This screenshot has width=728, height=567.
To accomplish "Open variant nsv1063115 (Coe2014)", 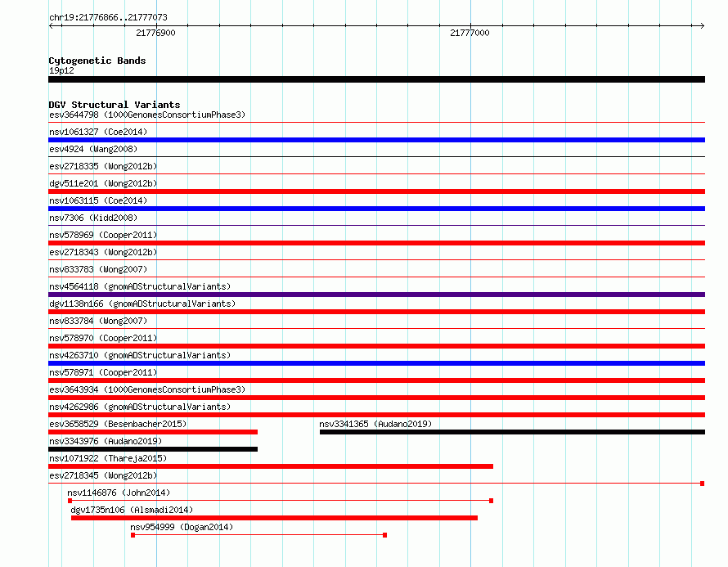I will [x=98, y=200].
